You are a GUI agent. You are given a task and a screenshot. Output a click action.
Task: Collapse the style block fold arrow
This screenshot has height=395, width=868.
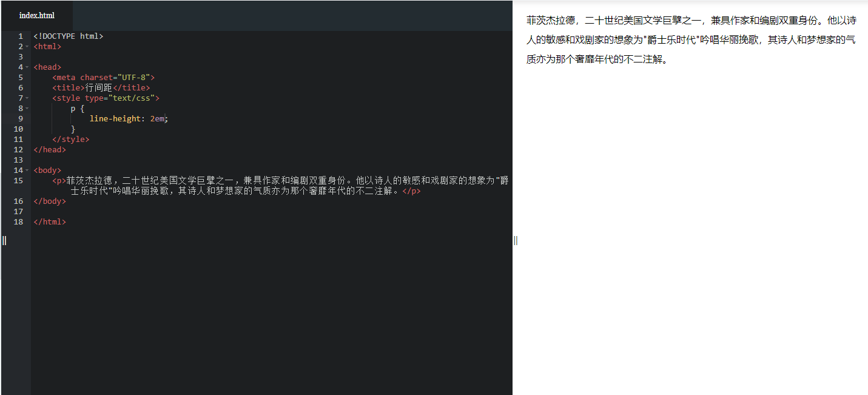click(27, 98)
